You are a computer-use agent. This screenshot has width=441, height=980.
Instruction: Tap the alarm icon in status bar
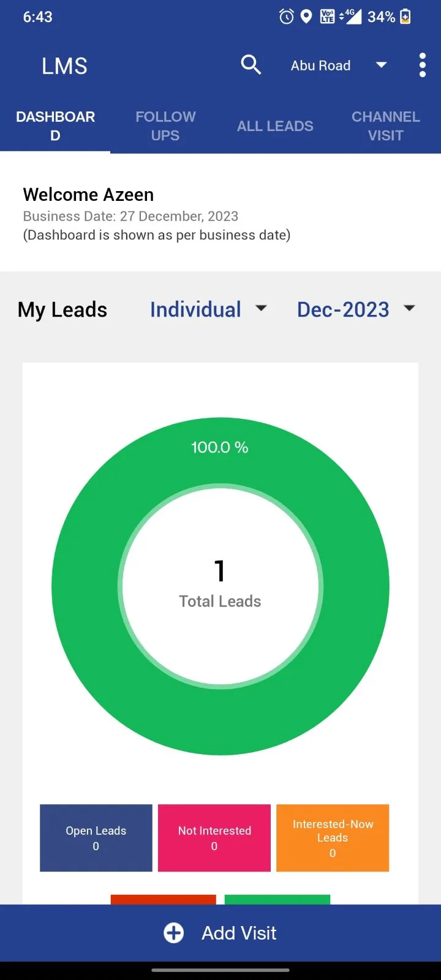click(286, 17)
